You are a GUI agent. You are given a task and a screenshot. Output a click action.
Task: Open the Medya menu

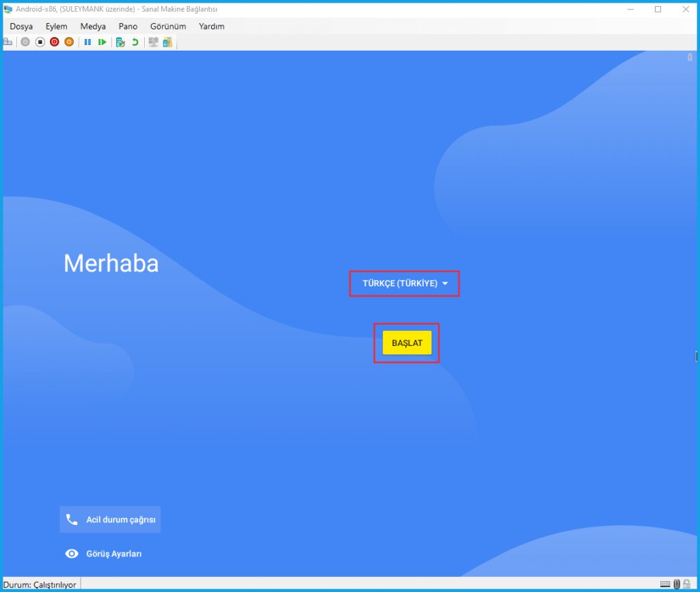coord(93,27)
